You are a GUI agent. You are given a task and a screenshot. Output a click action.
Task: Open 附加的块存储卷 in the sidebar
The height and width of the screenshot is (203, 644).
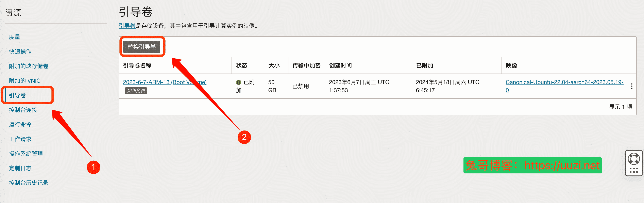(29, 66)
